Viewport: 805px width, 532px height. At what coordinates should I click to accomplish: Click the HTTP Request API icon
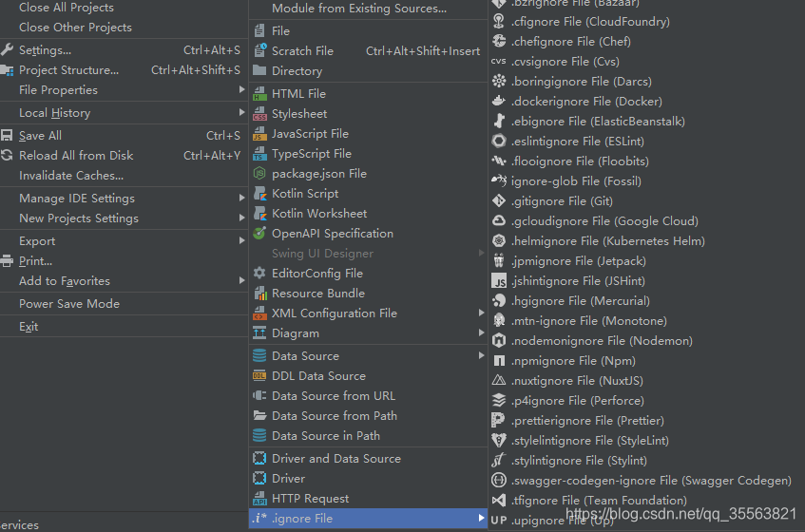pos(259,499)
